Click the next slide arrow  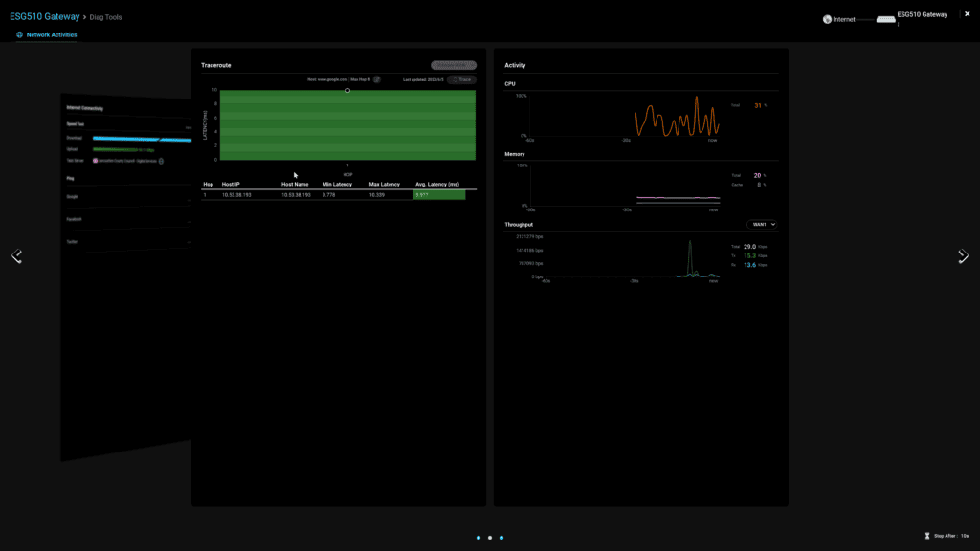[963, 256]
